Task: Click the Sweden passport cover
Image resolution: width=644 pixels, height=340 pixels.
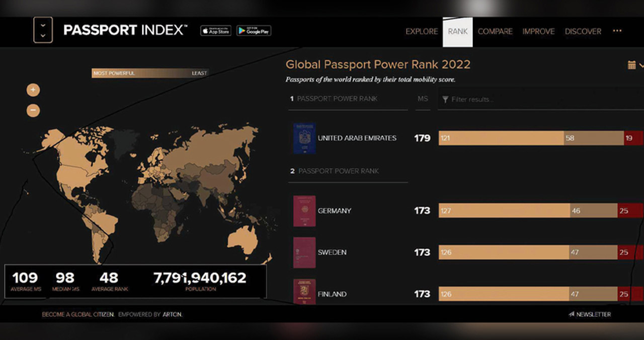Action: point(304,252)
